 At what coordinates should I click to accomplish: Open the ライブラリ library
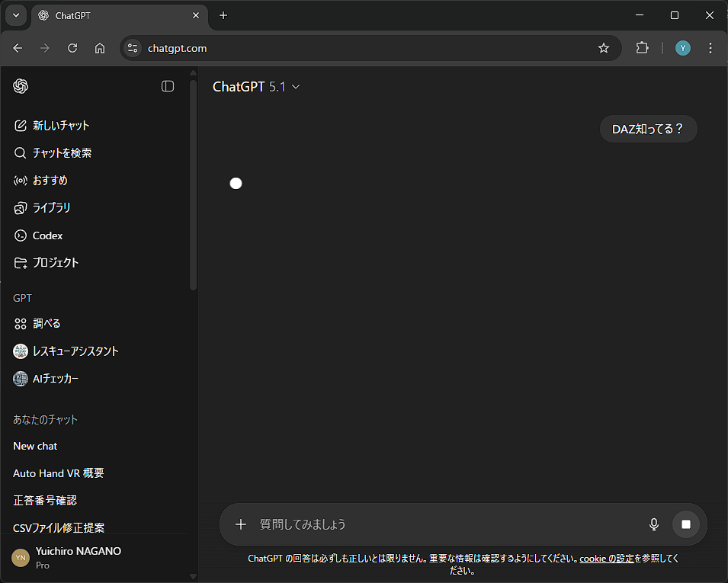click(x=51, y=208)
